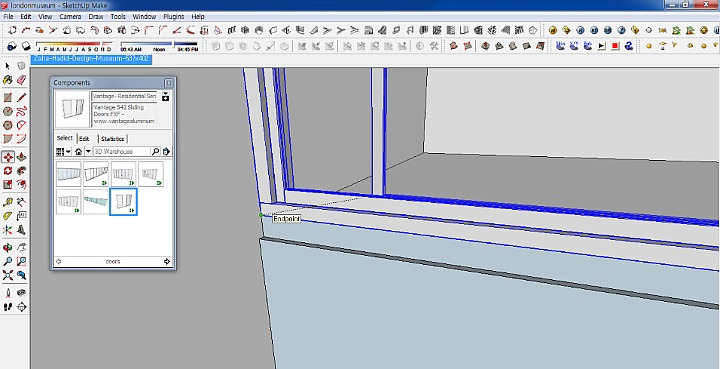Open the Window menu
The image size is (720, 369).
144,17
